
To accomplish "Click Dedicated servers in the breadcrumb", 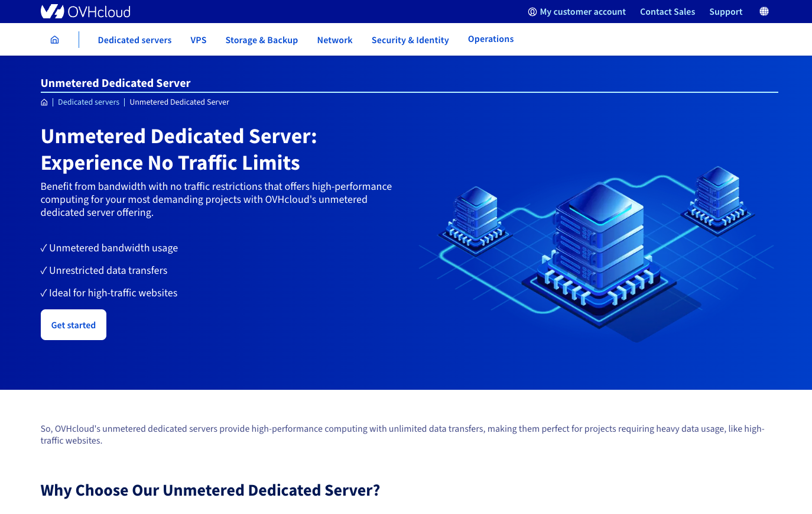I will [88, 102].
